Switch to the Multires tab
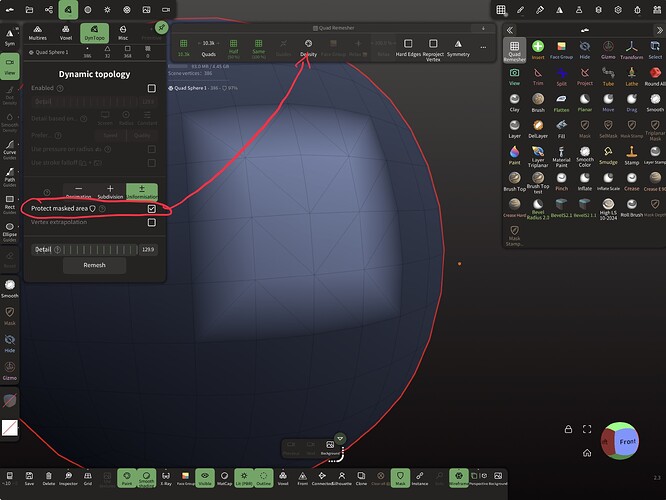Screen dimensions: 666x500 click(x=37, y=33)
